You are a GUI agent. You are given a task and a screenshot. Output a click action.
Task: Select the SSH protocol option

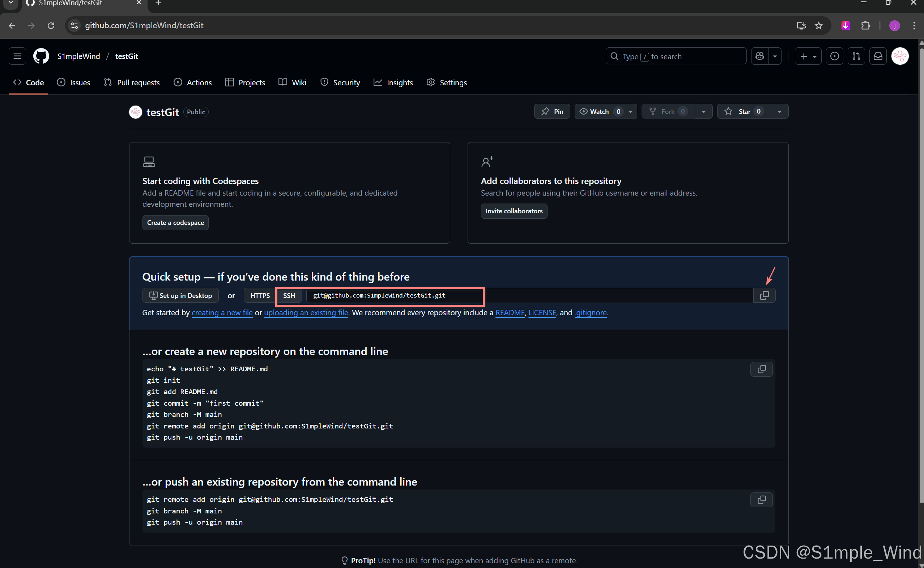289,295
